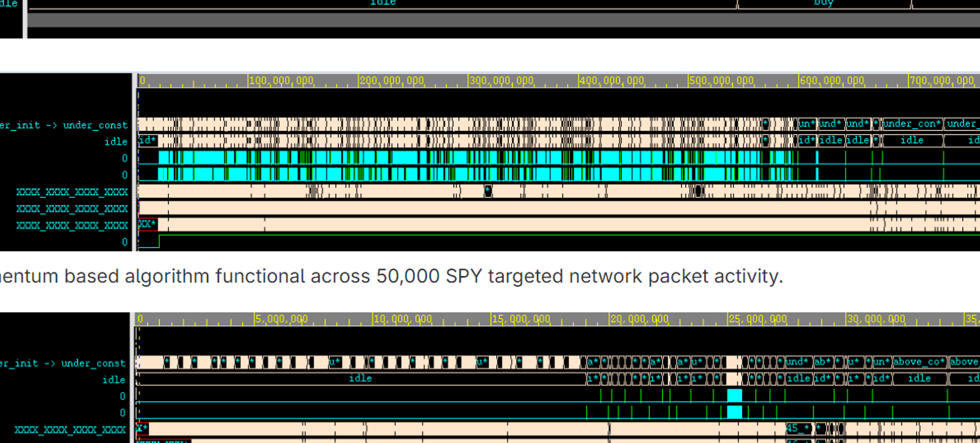
Task: Click the black starred segment in the middle waveform's first XXXX row
Action: [488, 191]
